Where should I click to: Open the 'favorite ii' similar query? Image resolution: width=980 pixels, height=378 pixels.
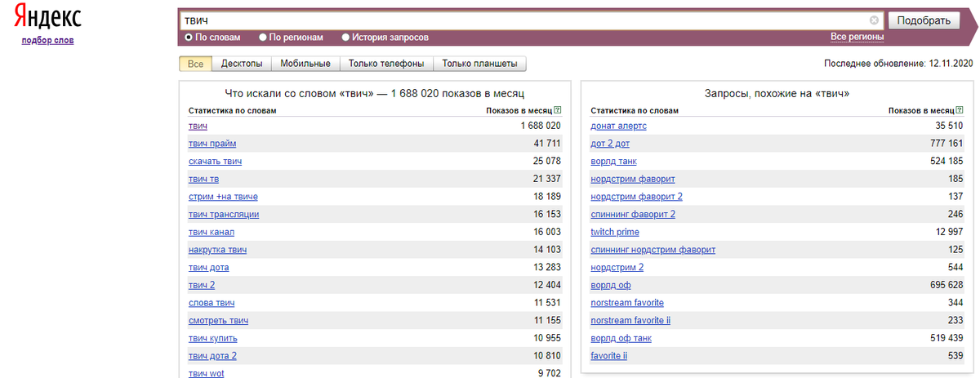[609, 356]
